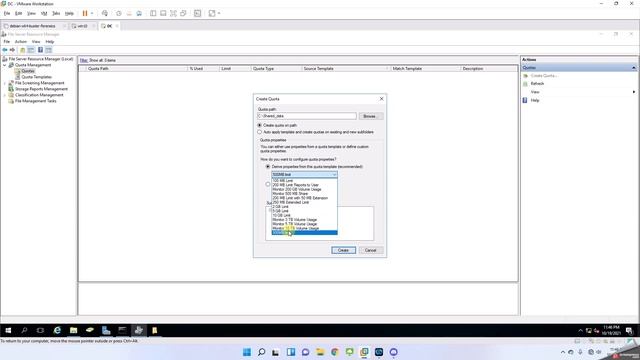Click the Quota path input field
Screen dimensions: 640x360
click(307, 116)
